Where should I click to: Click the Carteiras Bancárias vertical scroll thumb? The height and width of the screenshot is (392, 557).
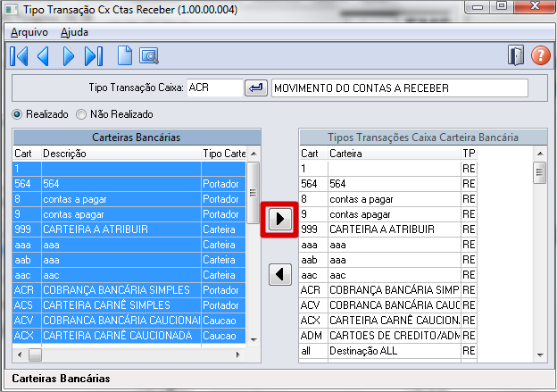point(253,193)
